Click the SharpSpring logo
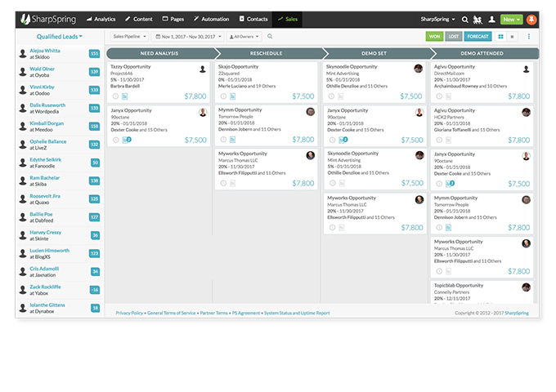The height and width of the screenshot is (392, 556). coord(48,18)
